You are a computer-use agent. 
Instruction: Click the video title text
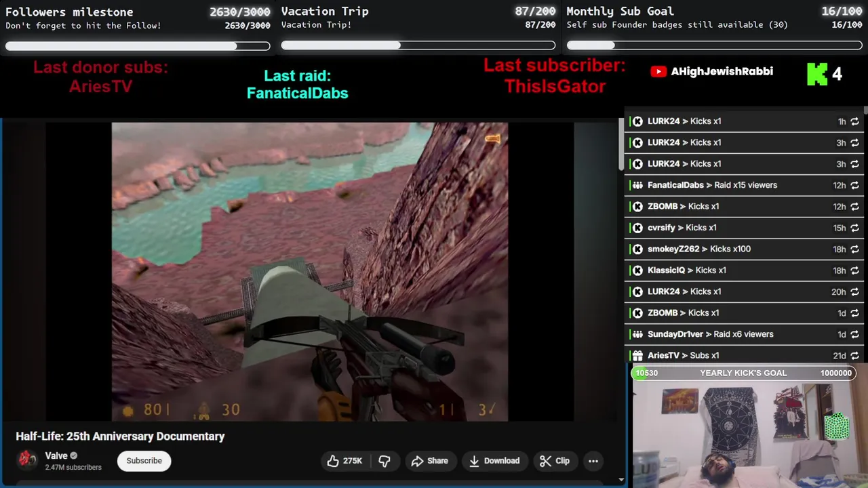point(120,436)
